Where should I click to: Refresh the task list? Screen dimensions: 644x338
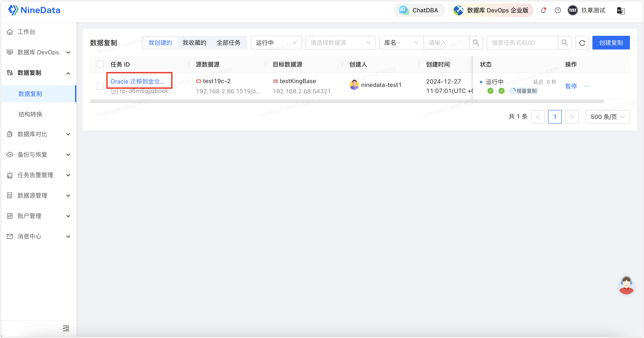coord(582,43)
